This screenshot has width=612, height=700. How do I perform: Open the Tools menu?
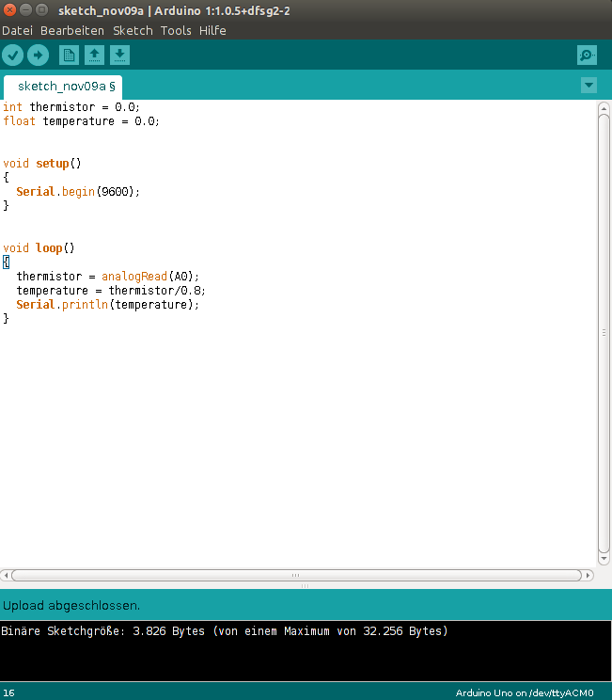click(x=176, y=30)
